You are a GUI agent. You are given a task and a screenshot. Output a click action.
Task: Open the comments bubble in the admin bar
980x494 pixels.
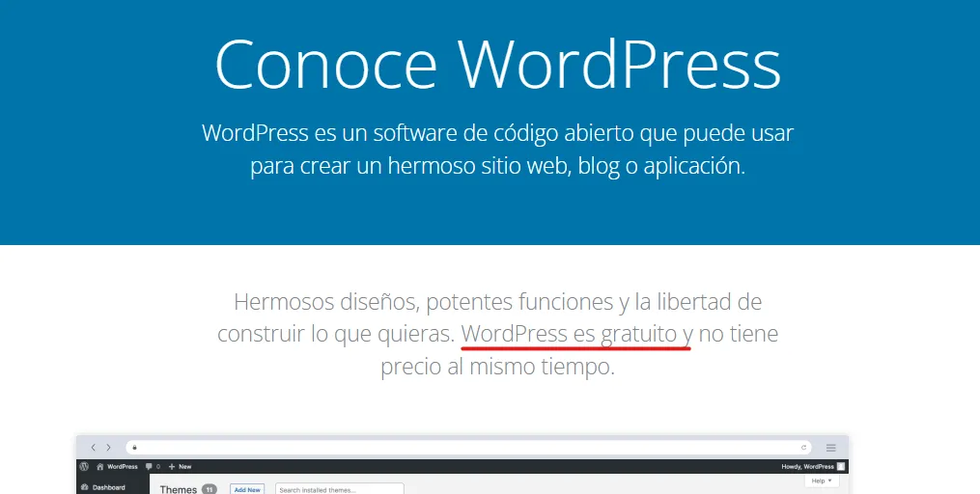[153, 467]
